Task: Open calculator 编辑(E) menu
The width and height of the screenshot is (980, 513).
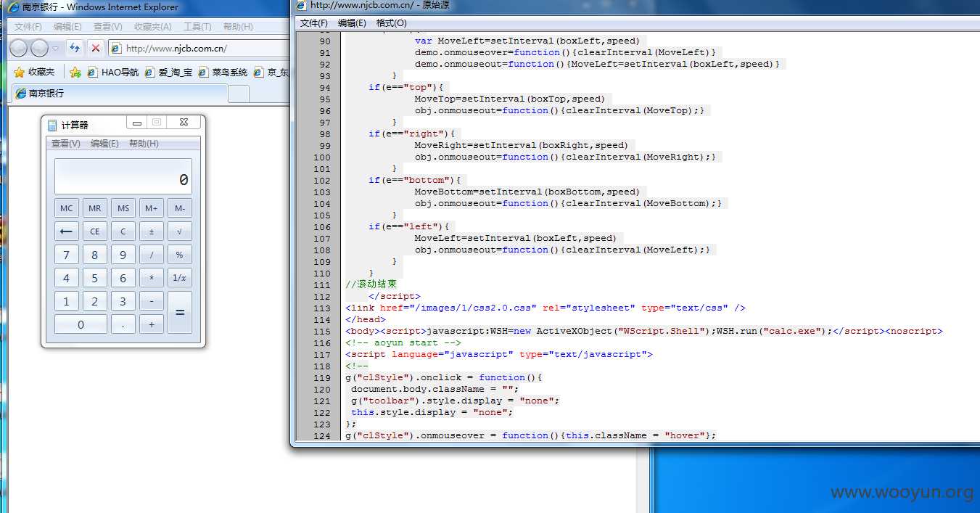Action: 104,144
